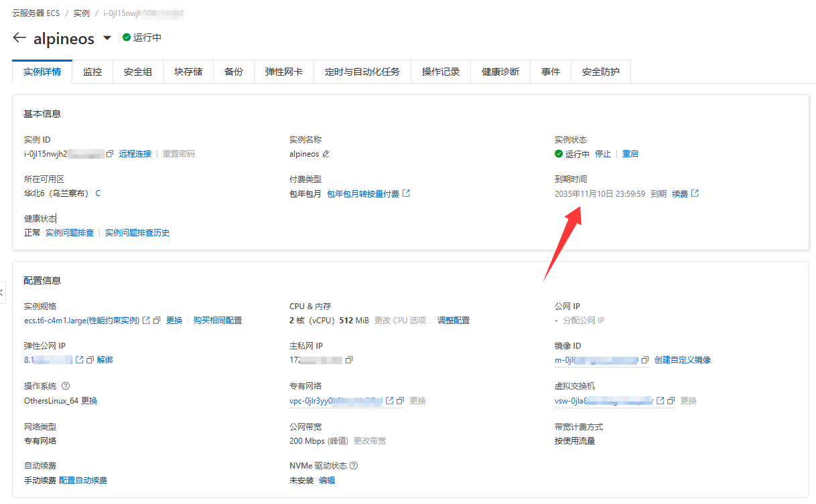The image size is (816, 504).
Task: Click 停止 to stop the instance
Action: pos(603,154)
